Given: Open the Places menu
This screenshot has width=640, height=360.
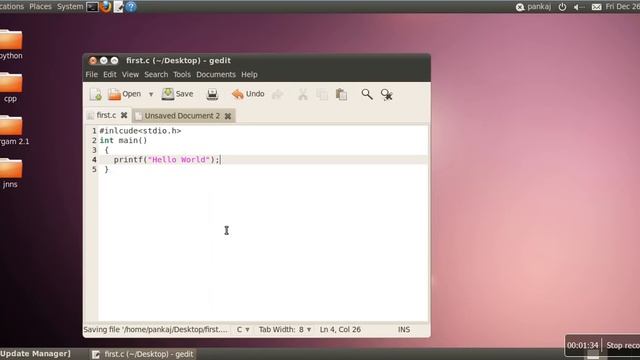Looking at the screenshot, I should point(40,7).
